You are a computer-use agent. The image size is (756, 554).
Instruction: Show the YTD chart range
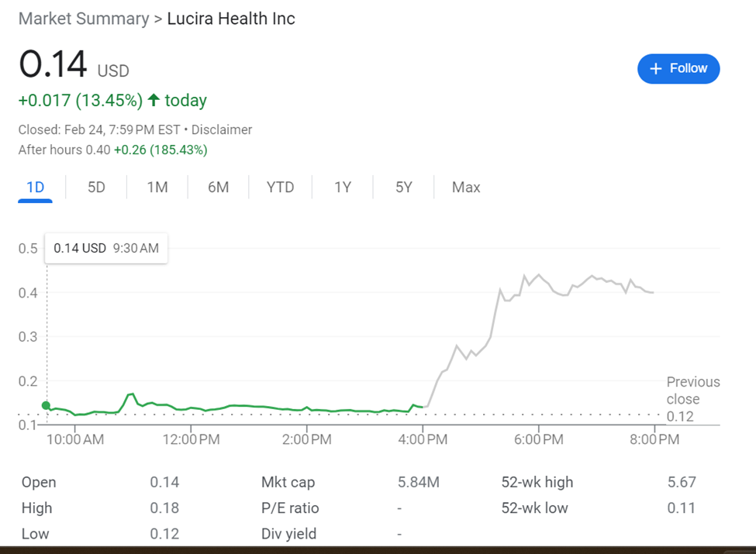coord(280,187)
